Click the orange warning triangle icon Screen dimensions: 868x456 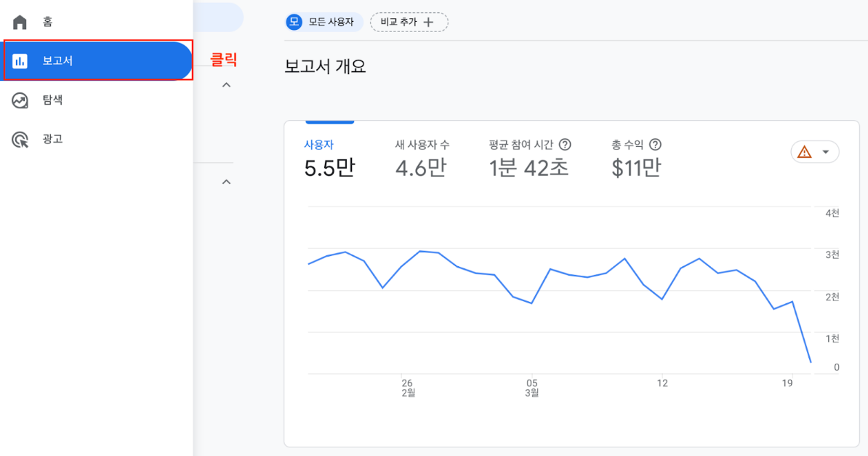click(x=804, y=152)
